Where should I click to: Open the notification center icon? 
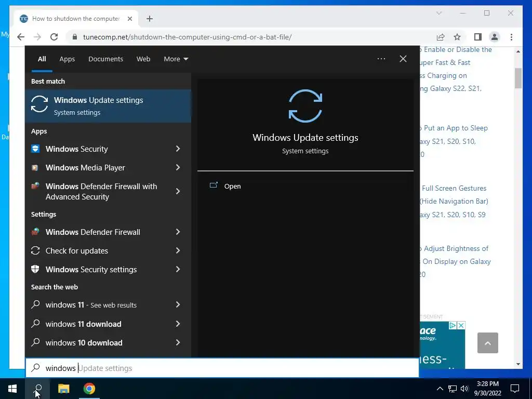pos(515,389)
